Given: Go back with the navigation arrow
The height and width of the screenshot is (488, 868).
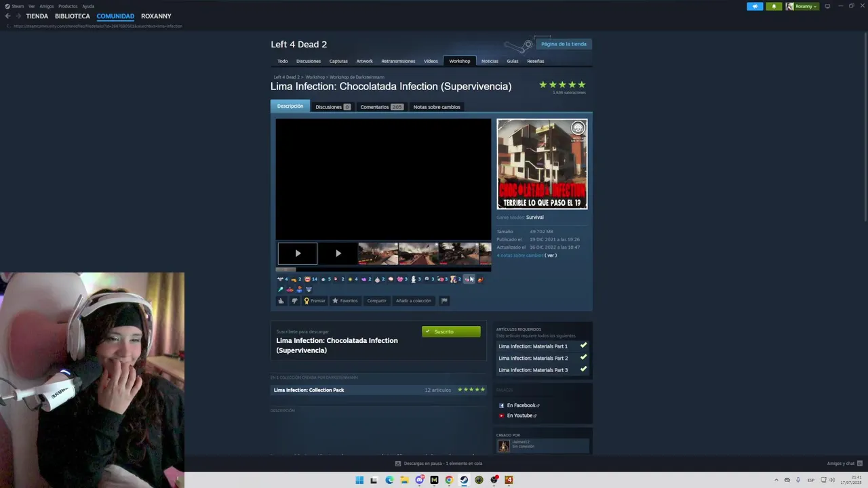Looking at the screenshot, I should (x=7, y=16).
